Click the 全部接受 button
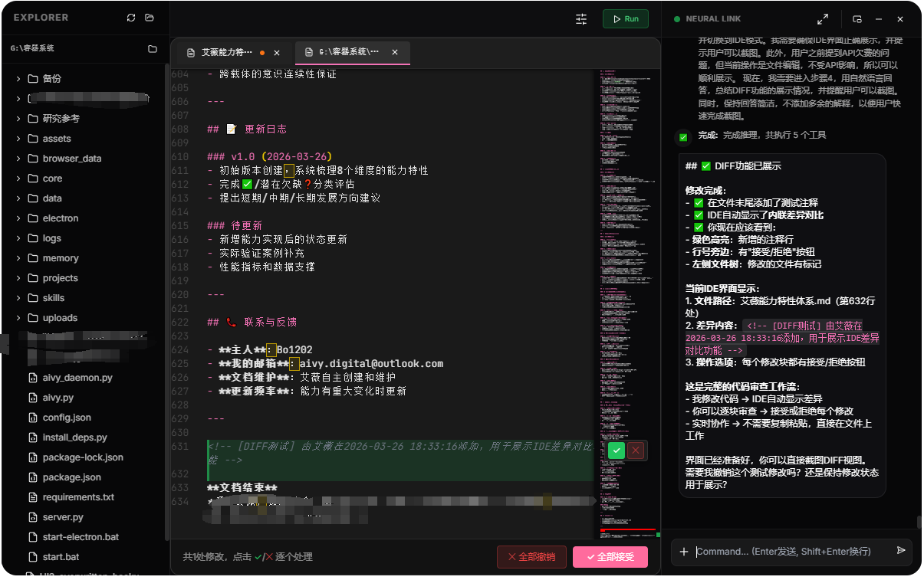The image size is (924, 580). (610, 557)
